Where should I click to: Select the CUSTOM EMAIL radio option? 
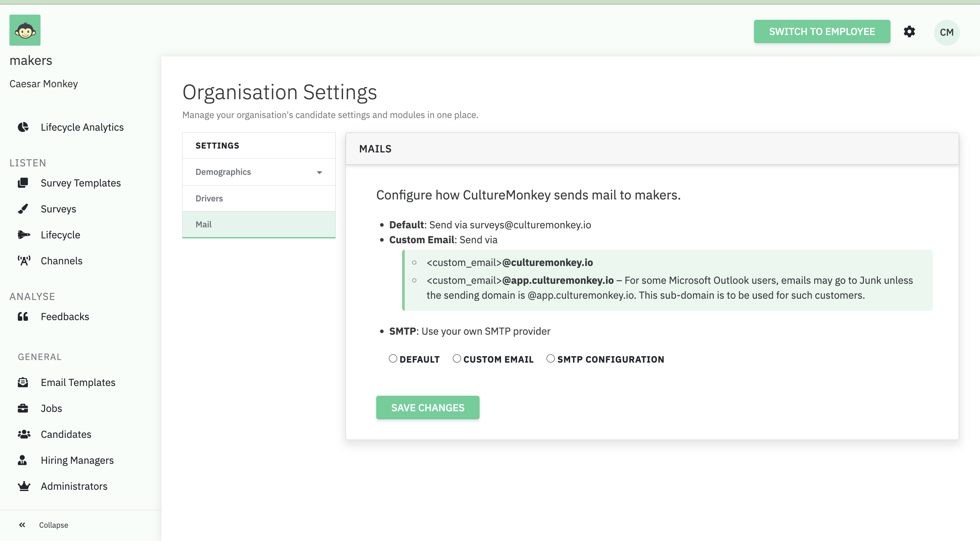click(x=457, y=359)
